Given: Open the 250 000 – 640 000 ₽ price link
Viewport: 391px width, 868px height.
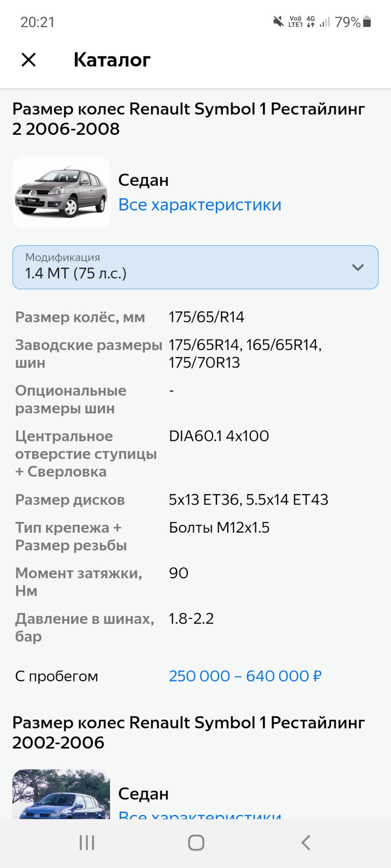Looking at the screenshot, I should coord(245,676).
